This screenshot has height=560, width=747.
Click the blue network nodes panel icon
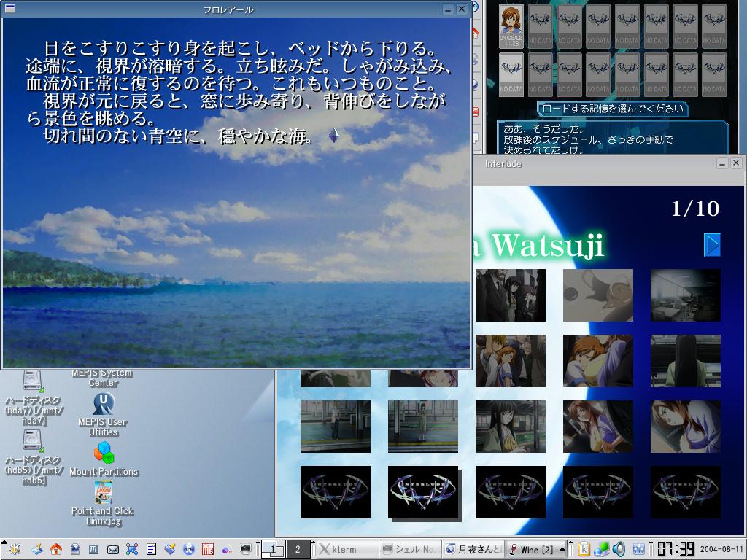[x=132, y=549]
